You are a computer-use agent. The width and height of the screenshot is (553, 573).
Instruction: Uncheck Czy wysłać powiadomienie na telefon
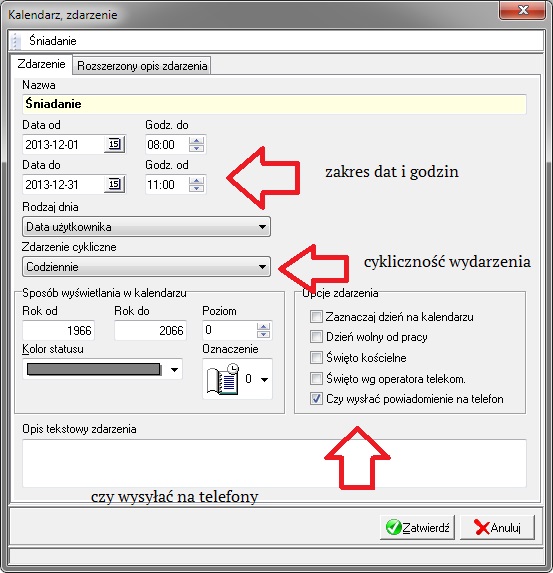pos(316,399)
